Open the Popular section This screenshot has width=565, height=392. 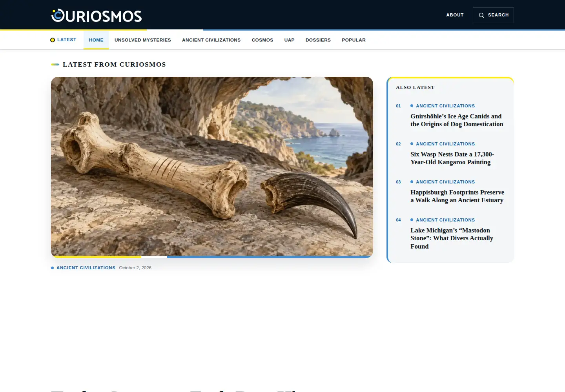coord(354,40)
